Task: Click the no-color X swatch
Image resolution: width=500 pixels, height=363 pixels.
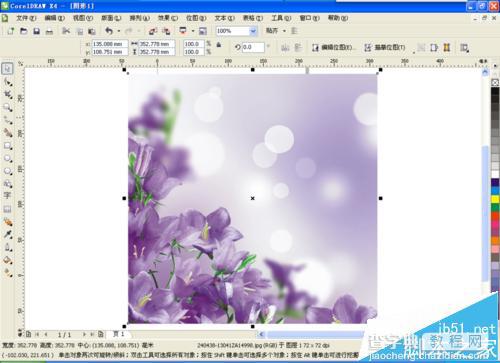Action: [x=495, y=82]
